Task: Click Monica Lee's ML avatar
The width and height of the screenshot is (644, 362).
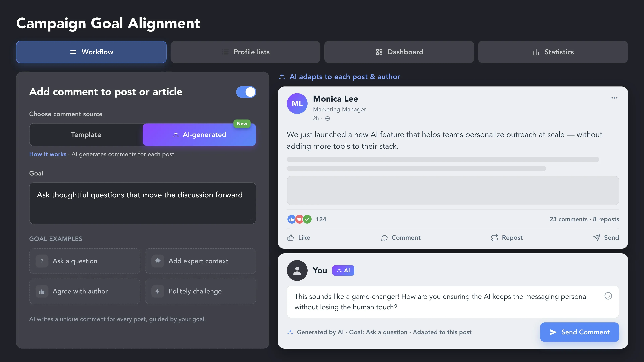Action: [x=297, y=103]
